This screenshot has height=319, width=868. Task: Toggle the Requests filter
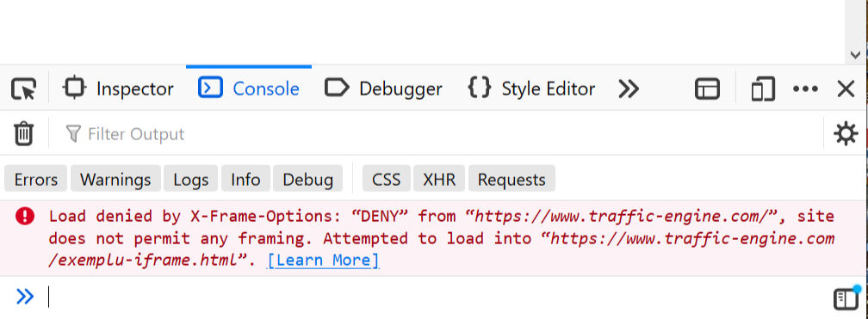[x=512, y=180]
